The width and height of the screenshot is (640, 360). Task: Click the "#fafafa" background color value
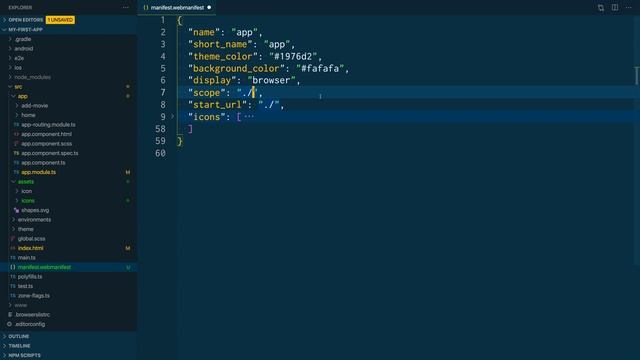coord(320,69)
